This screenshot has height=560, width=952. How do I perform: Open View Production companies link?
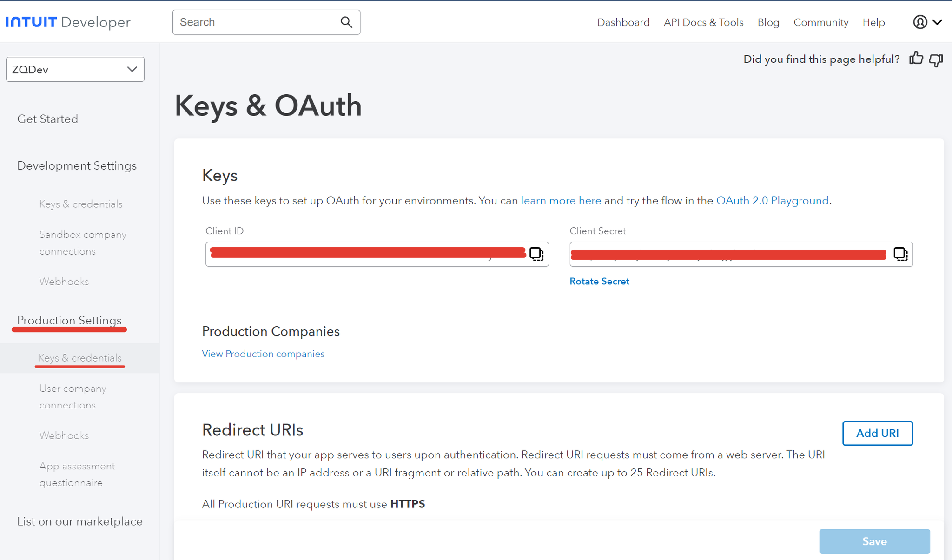point(263,354)
